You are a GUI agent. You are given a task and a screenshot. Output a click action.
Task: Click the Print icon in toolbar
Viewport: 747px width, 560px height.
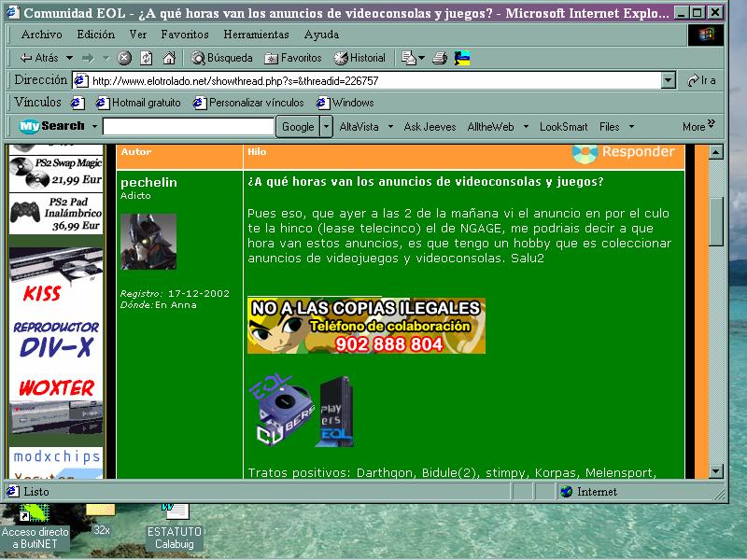[440, 58]
